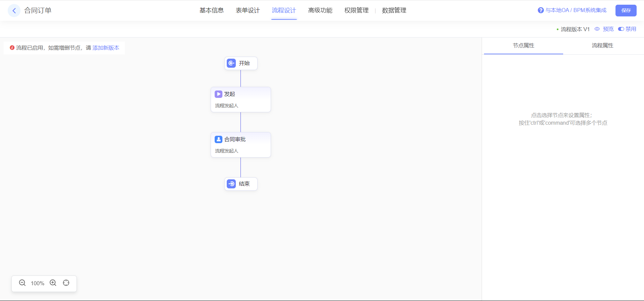The height and width of the screenshot is (301, 644).
Task: Open the 权限管理 tab
Action: pos(356,10)
